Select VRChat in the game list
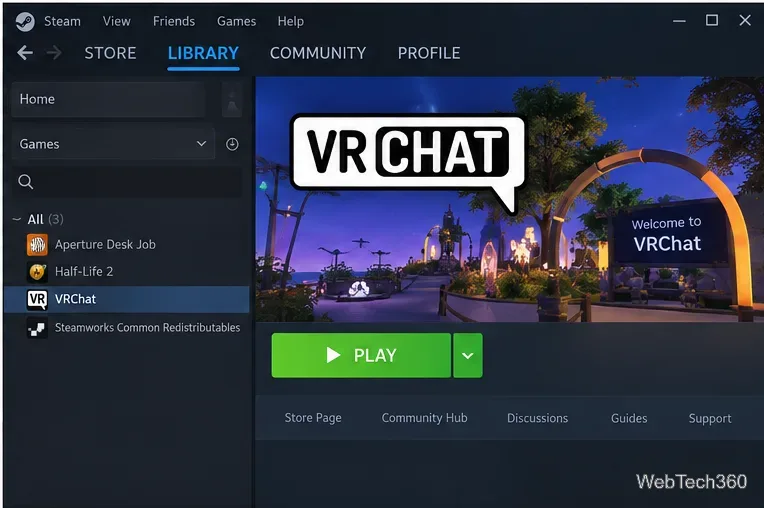This screenshot has width=764, height=508. (127, 299)
